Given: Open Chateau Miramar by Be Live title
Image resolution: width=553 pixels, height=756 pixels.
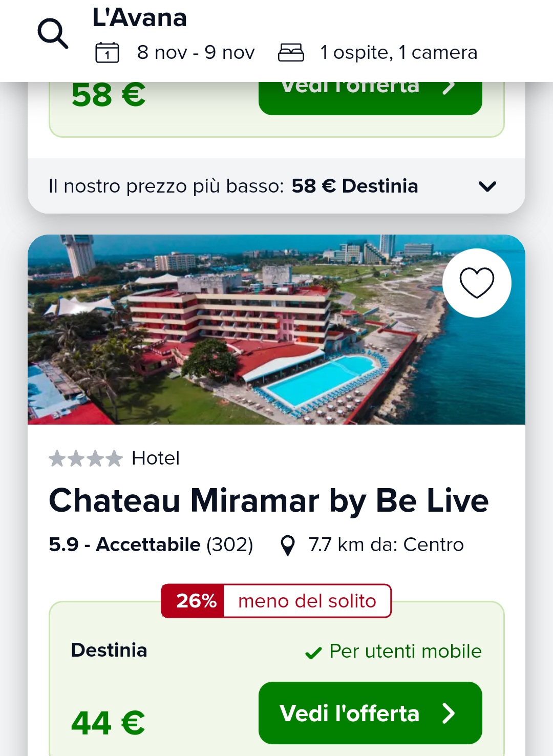Looking at the screenshot, I should point(269,500).
